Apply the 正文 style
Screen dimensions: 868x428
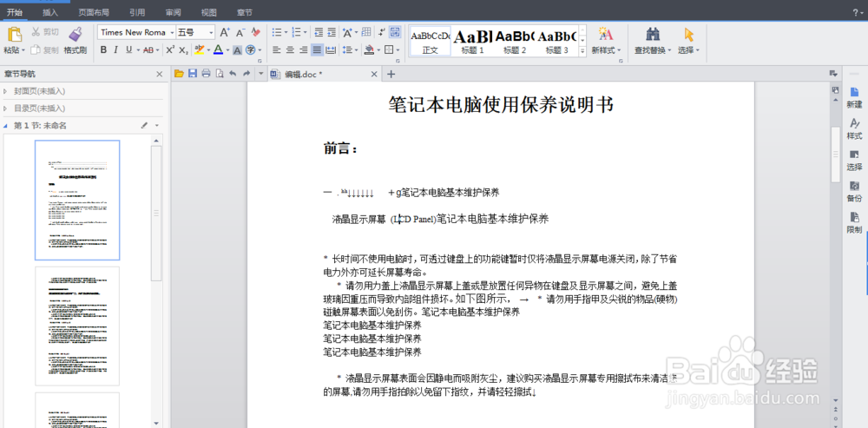pyautogui.click(x=431, y=41)
